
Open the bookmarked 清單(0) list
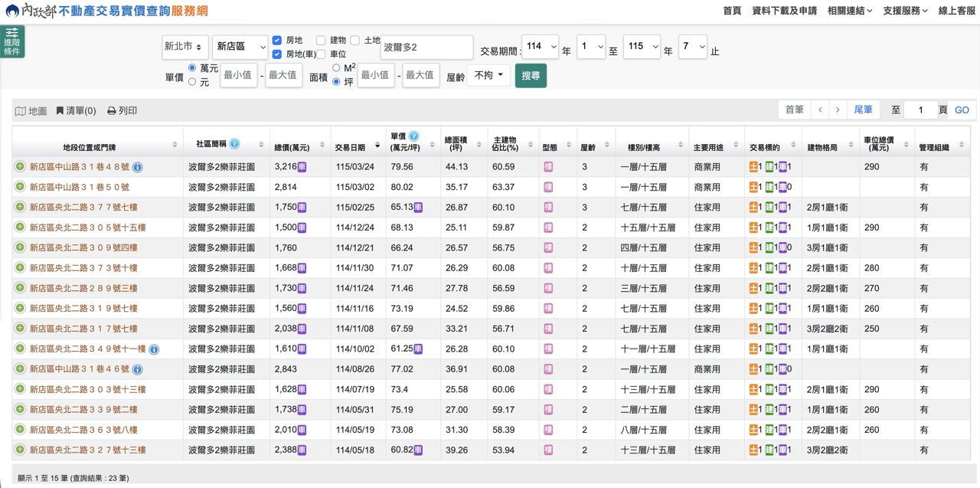pyautogui.click(x=76, y=111)
